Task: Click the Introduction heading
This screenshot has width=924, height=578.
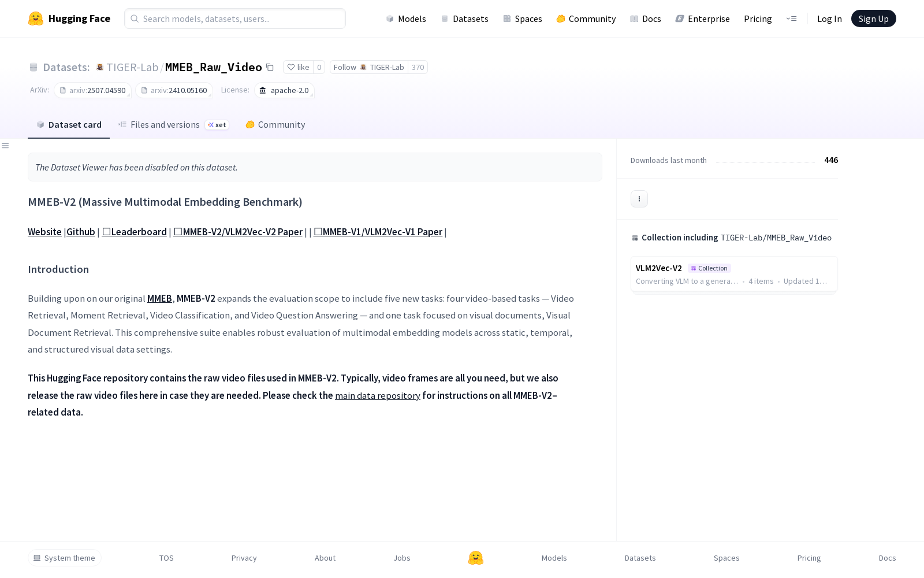Action: point(58,269)
